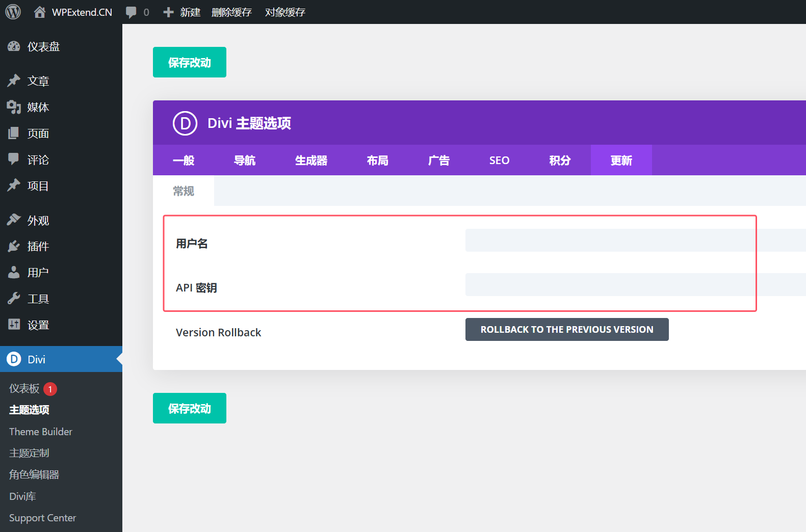Screen dimensions: 806x532
Task: Click the home icon beside WPExtend.CN
Action: (40, 12)
